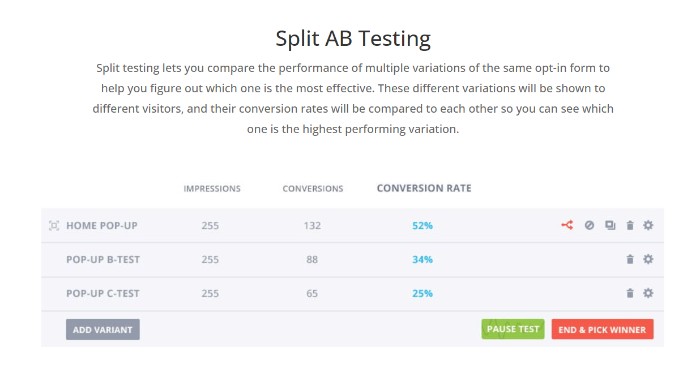
Task: Click the Pop-Up C-Test row name
Action: click(x=103, y=293)
